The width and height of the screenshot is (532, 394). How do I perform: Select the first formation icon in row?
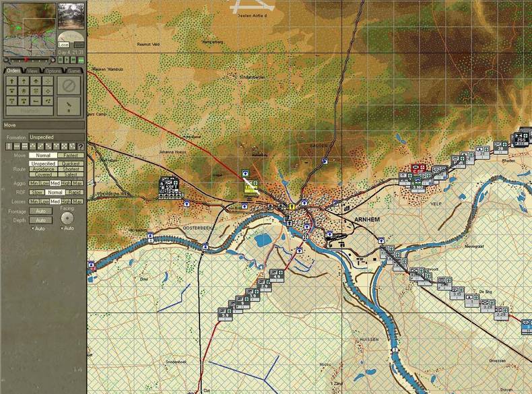pos(9,146)
